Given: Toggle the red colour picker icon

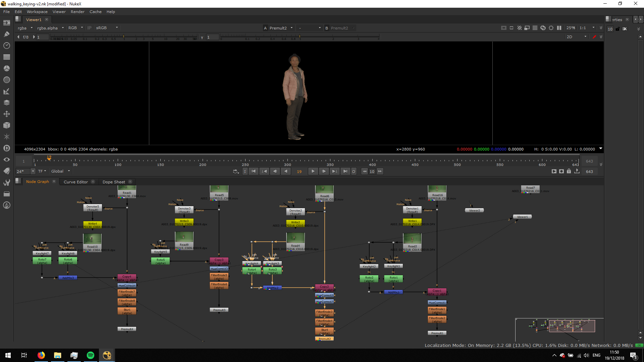Looking at the screenshot, I should click(594, 37).
